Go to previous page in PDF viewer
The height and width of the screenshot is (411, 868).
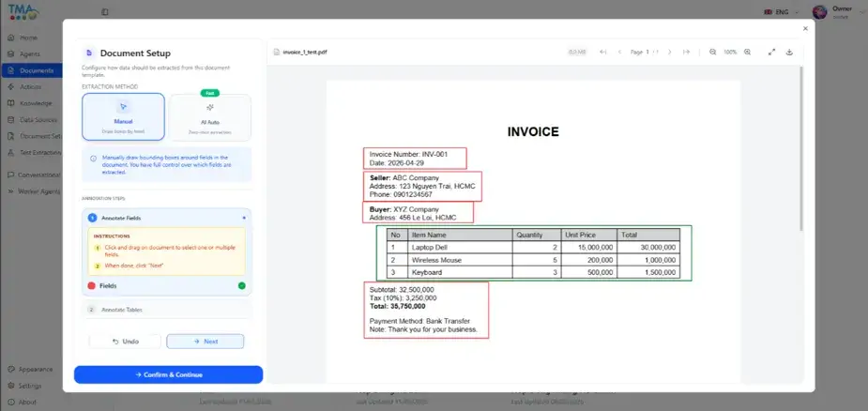pos(620,52)
